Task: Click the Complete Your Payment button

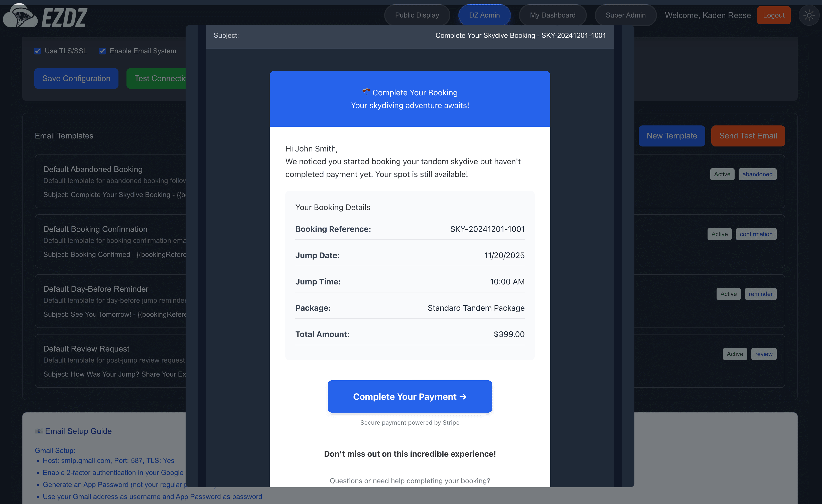Action: (x=410, y=396)
